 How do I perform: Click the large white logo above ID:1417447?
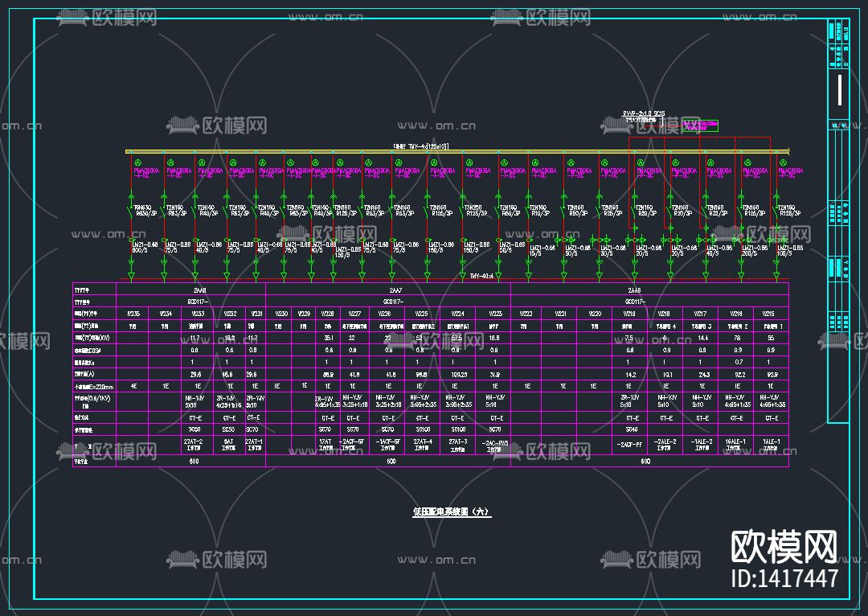[784, 547]
